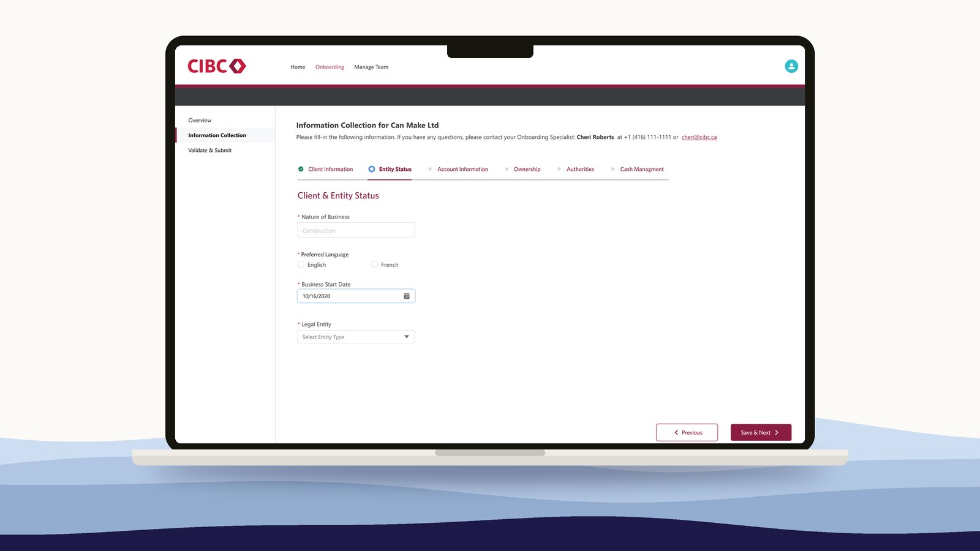The width and height of the screenshot is (980, 551).
Task: Click the green checkmark beside Client Information
Action: coord(301,169)
